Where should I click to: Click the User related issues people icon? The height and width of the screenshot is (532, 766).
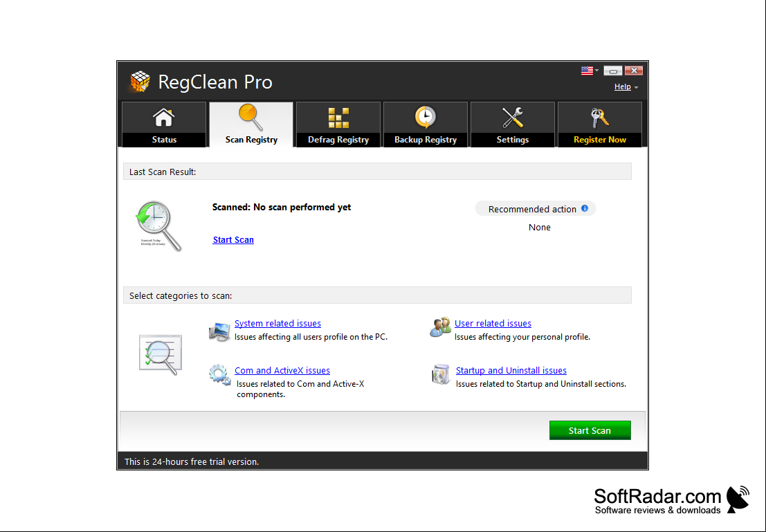(x=440, y=327)
